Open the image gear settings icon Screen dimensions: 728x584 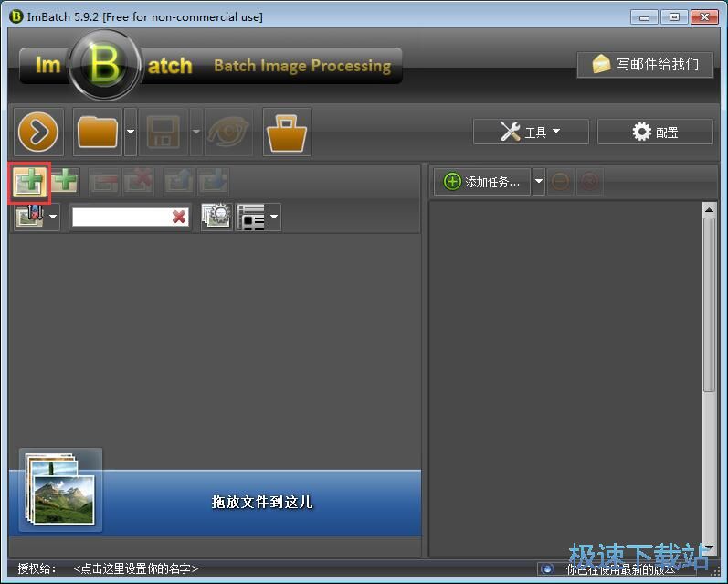click(x=216, y=217)
